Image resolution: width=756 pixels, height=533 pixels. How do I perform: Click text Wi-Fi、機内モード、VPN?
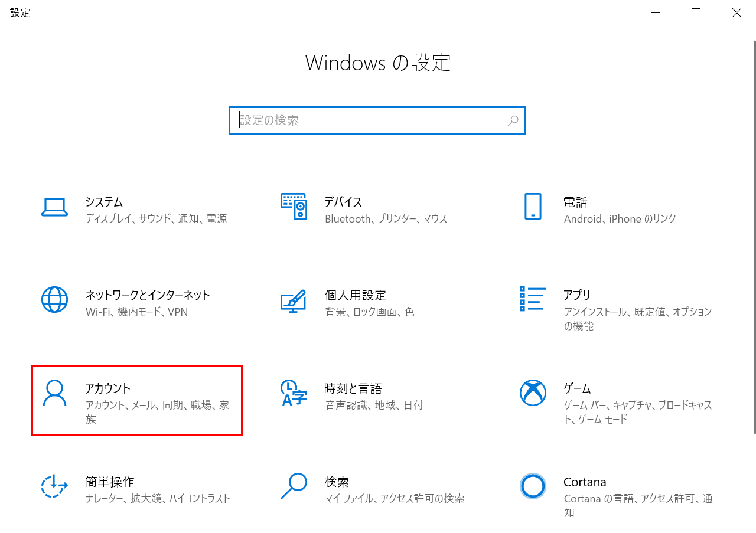136,312
